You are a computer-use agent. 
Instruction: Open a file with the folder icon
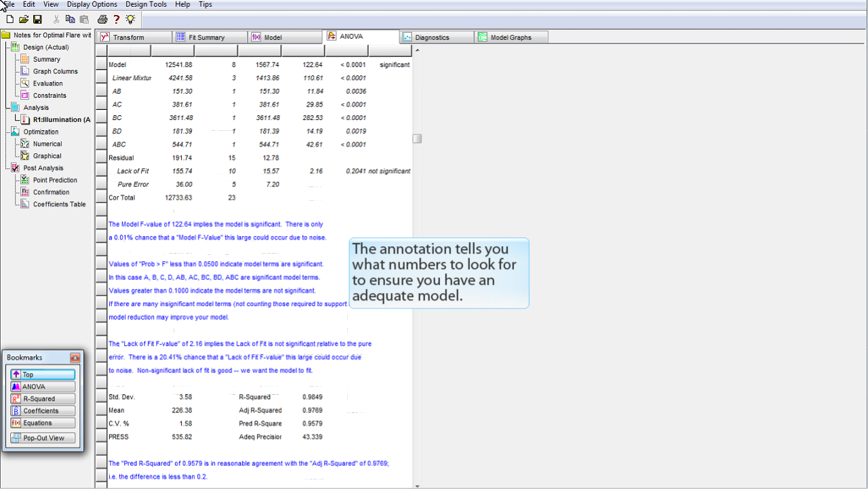(24, 20)
